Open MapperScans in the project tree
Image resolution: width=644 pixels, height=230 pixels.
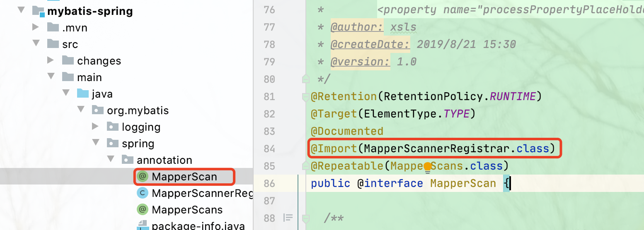click(x=187, y=210)
